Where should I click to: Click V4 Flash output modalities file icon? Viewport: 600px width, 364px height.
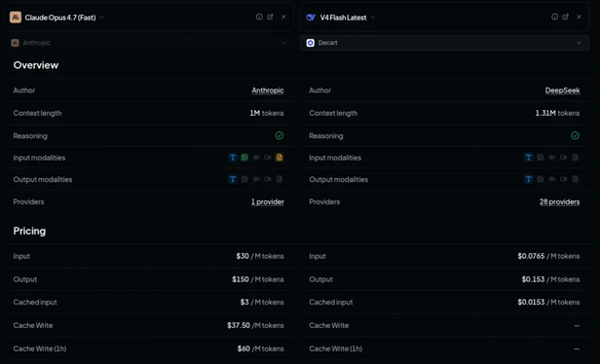(x=575, y=179)
